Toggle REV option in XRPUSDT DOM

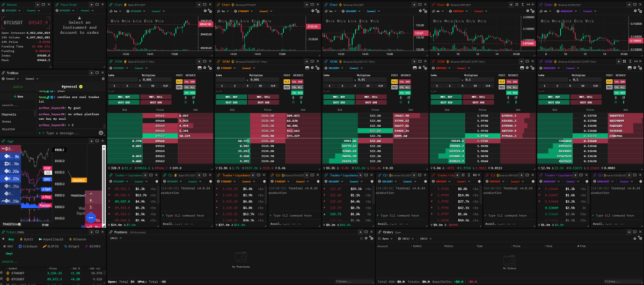pyautogui.click(x=502, y=87)
